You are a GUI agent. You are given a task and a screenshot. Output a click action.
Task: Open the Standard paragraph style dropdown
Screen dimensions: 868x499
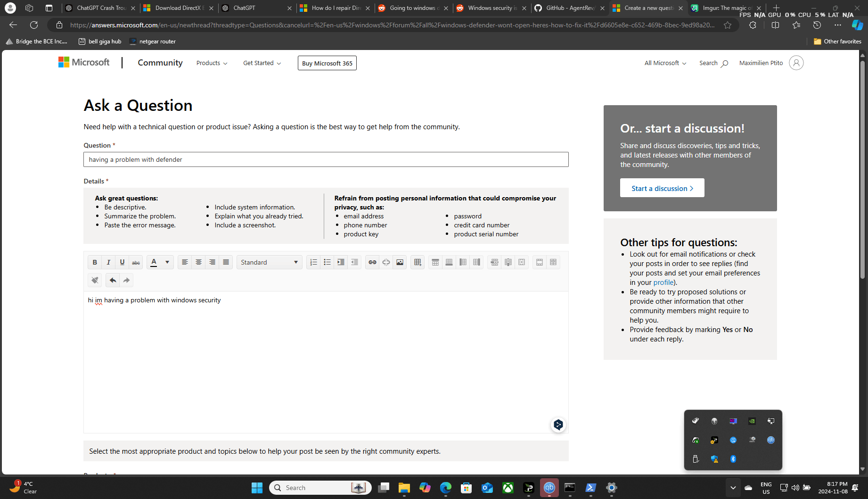pyautogui.click(x=270, y=262)
